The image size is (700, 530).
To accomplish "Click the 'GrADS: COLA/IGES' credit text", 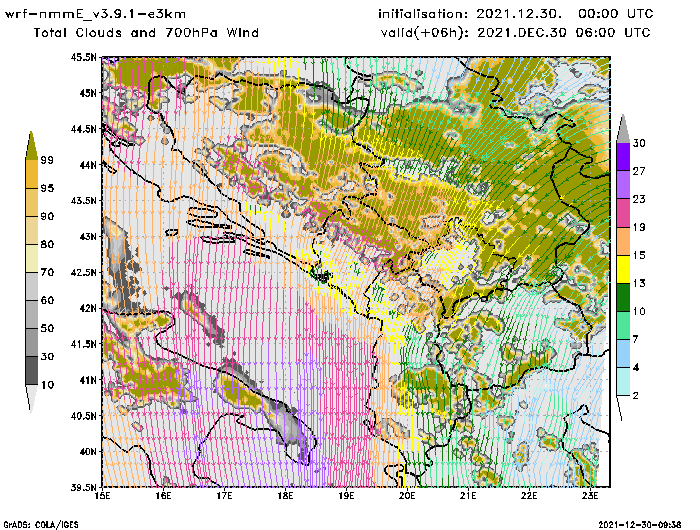I will click(x=41, y=525).
